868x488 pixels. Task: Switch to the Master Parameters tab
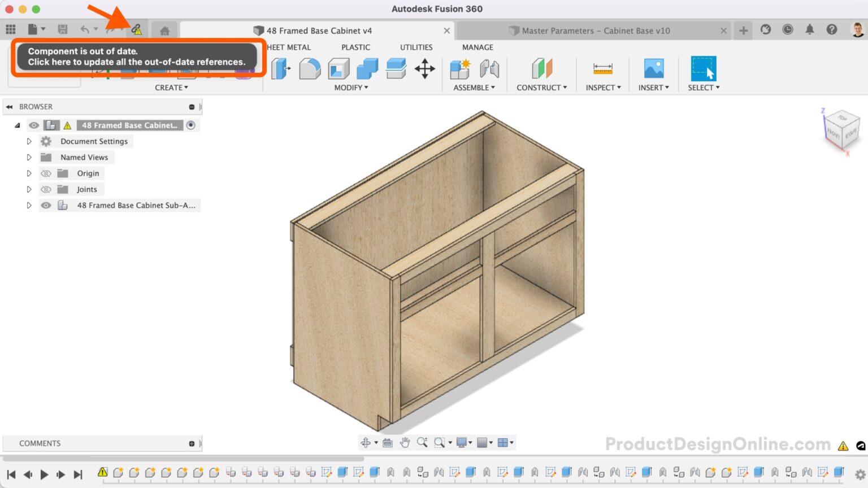pyautogui.click(x=591, y=30)
